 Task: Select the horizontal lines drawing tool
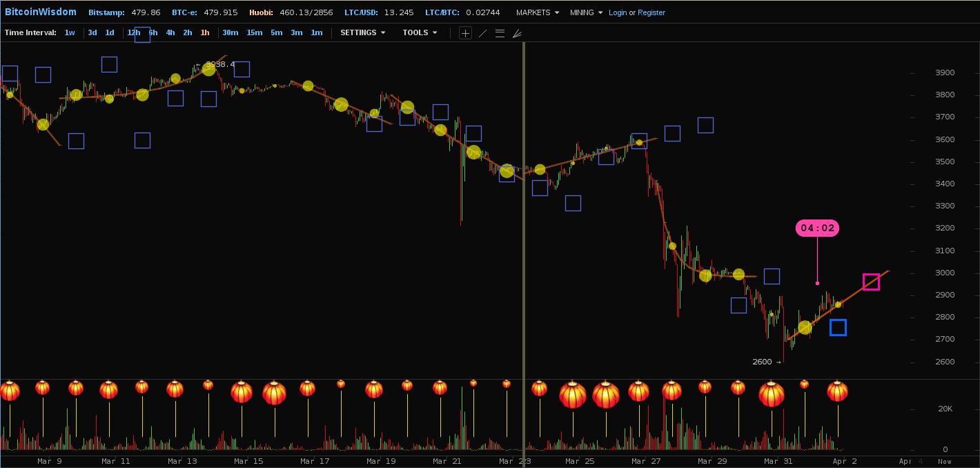pos(500,33)
